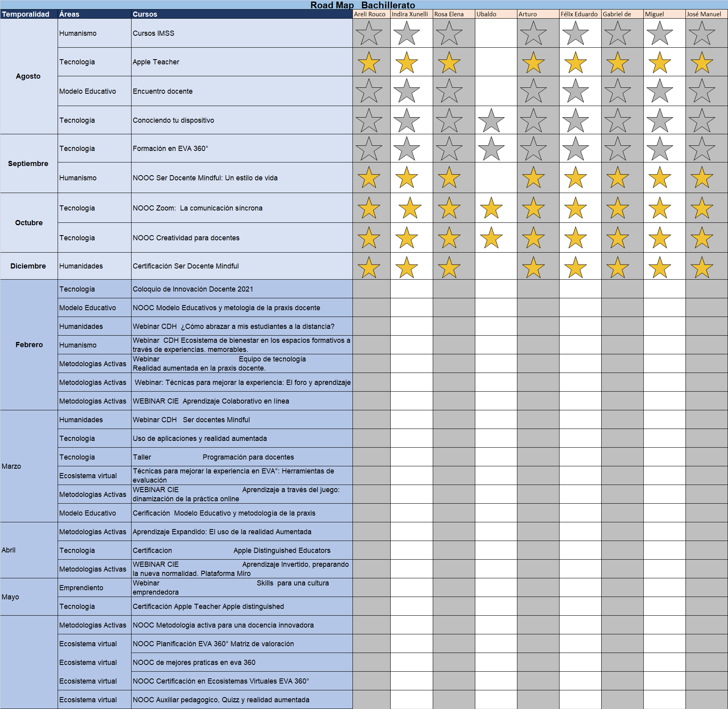Viewport: 728px width, 709px height.
Task: Select the Taller Programación para docentes cell
Action: coord(242,457)
